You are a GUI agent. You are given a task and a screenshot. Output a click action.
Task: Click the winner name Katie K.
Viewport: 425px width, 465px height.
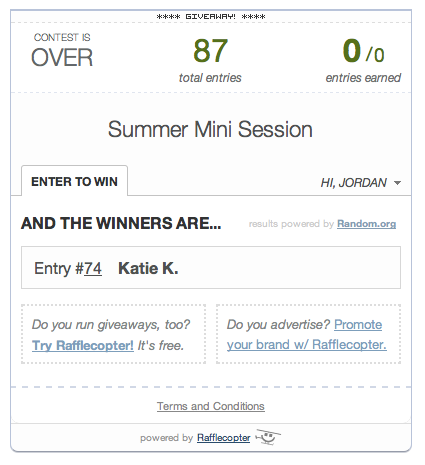click(148, 268)
